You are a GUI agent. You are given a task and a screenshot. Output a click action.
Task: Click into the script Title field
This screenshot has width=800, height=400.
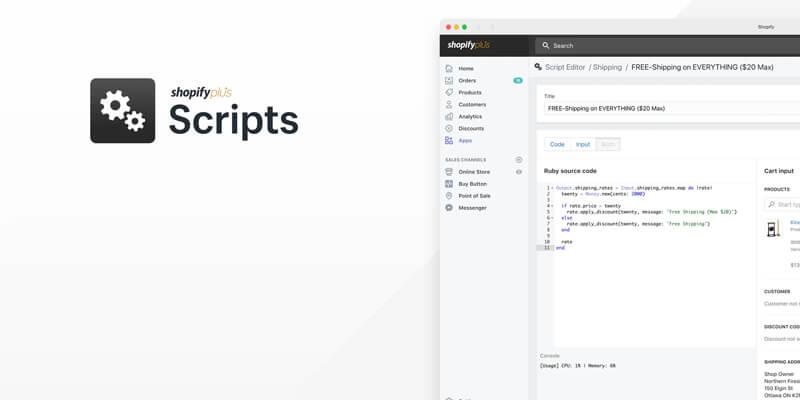pos(672,108)
